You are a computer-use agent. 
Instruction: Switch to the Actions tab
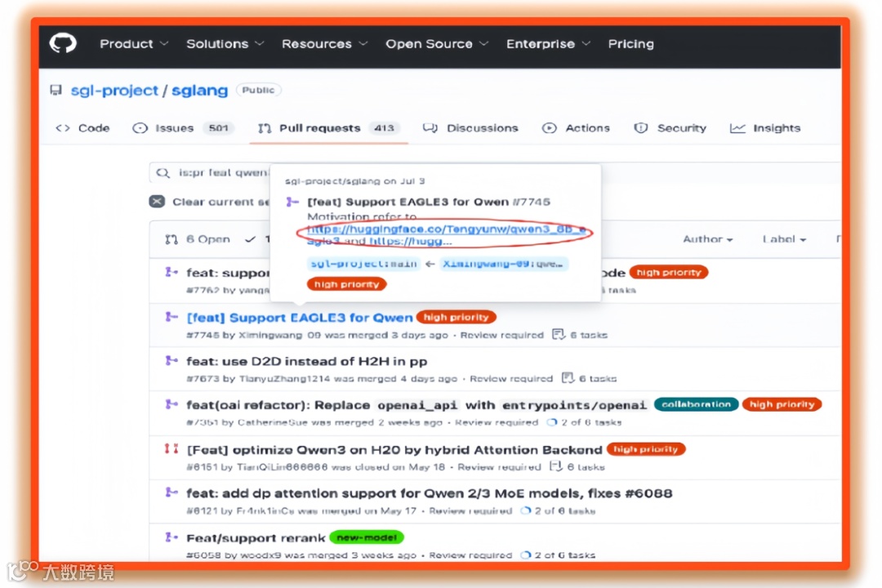576,128
